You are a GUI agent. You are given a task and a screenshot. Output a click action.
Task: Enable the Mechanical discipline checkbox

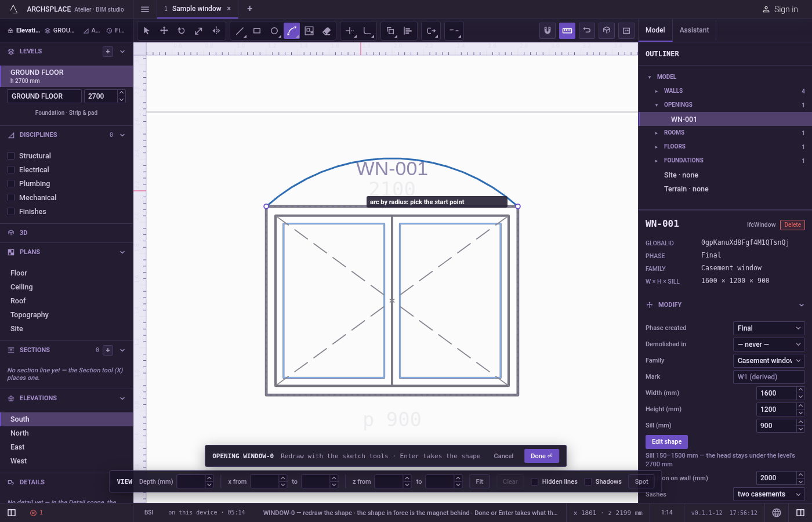10,197
